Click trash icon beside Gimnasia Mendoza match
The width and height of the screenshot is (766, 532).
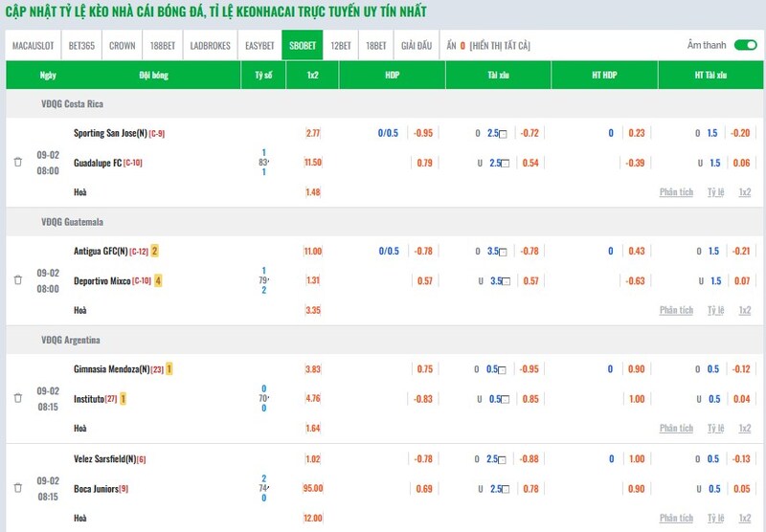click(x=17, y=398)
